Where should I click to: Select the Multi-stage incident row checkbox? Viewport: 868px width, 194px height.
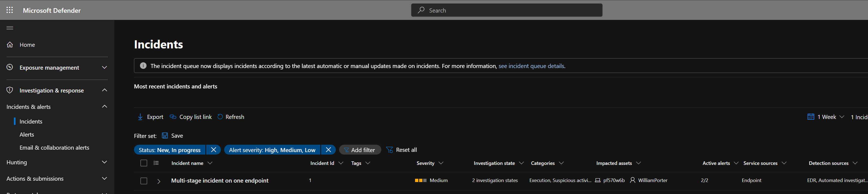tap(144, 181)
